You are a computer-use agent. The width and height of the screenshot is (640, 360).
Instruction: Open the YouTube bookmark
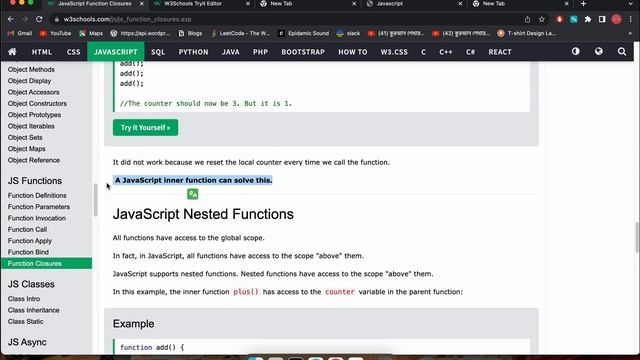(x=56, y=33)
